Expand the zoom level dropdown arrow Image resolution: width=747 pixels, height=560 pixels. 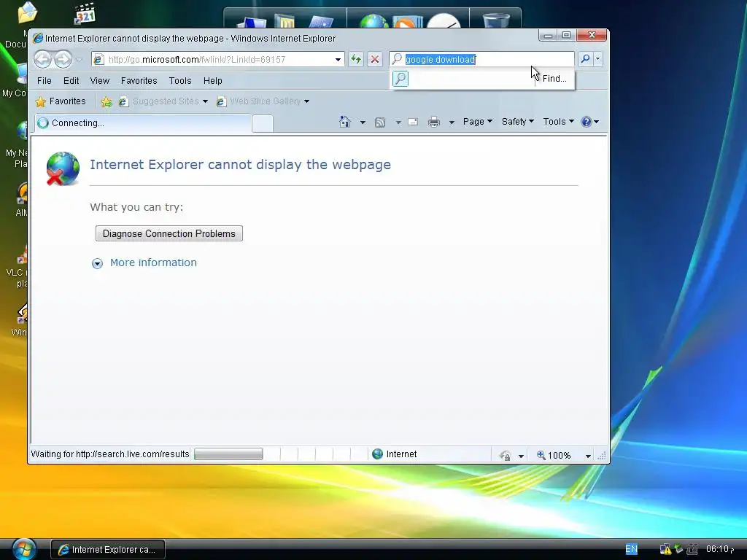(x=588, y=456)
